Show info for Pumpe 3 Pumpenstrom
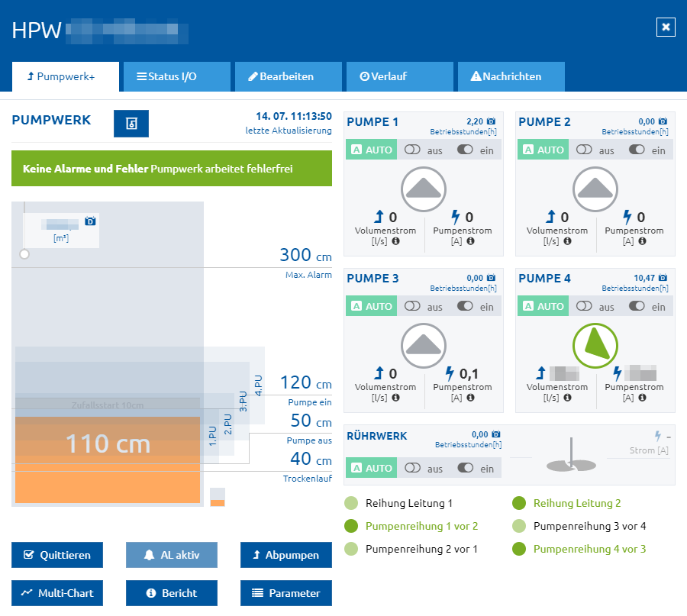The height and width of the screenshot is (616, 687). tap(470, 398)
